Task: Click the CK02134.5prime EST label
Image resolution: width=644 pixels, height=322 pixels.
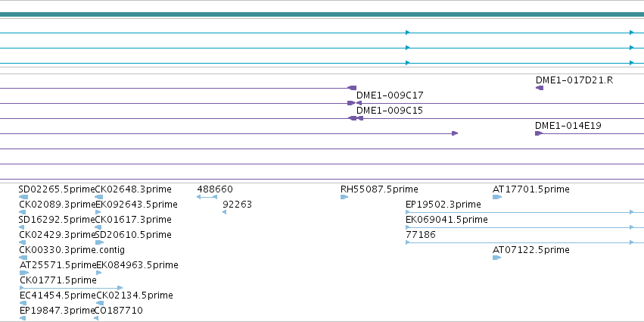Action: pyautogui.click(x=135, y=295)
